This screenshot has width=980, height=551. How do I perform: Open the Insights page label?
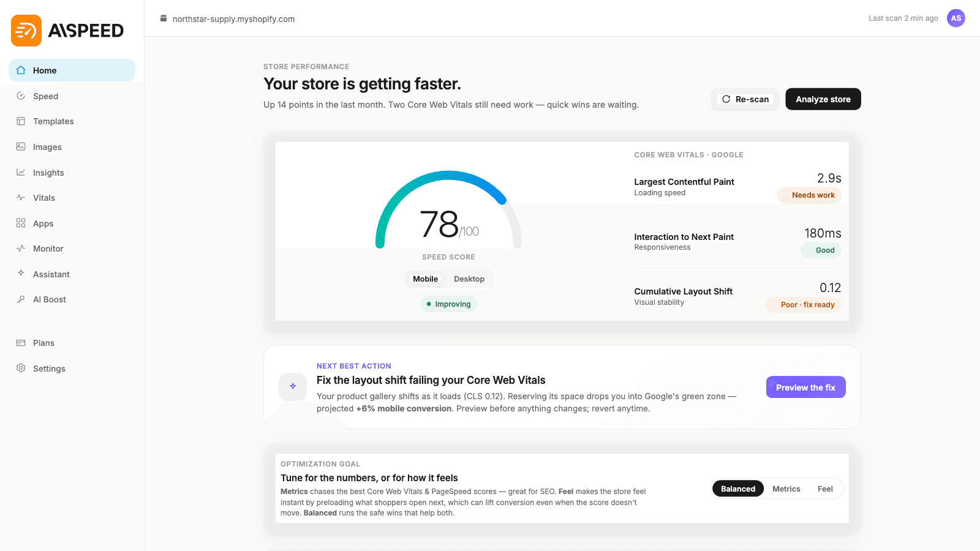[48, 173]
